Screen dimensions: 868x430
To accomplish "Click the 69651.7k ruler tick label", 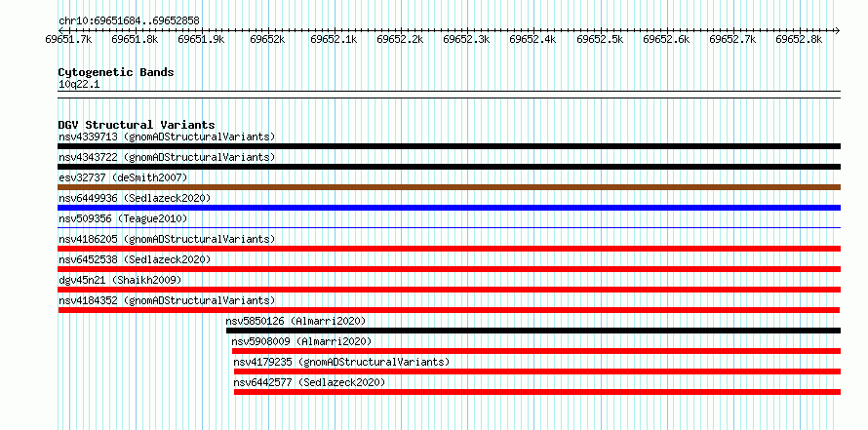I will 68,40.
